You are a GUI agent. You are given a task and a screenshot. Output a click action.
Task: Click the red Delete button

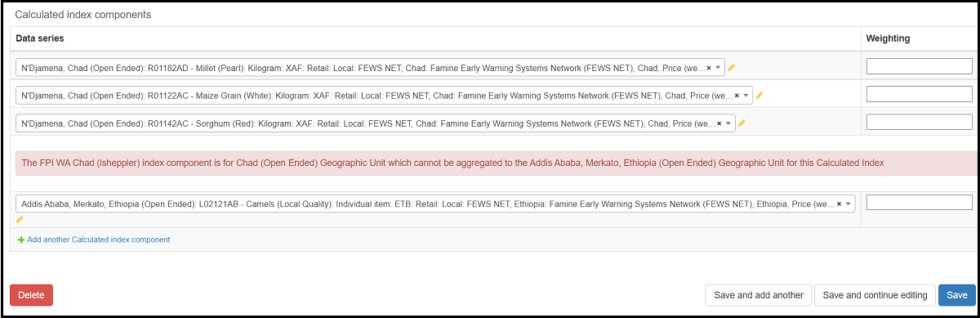32,295
